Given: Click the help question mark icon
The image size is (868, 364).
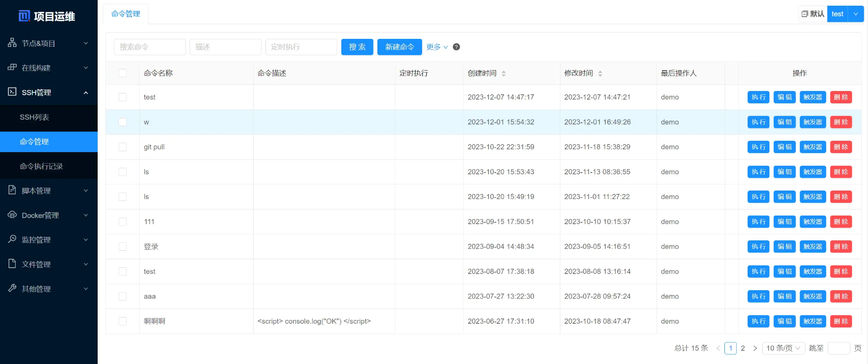Looking at the screenshot, I should coord(457,47).
